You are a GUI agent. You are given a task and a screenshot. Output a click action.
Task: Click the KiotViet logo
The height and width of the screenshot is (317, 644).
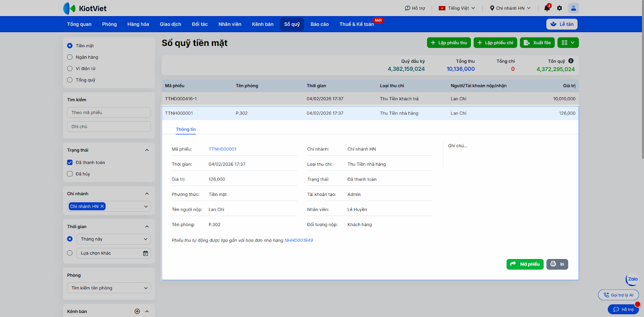[85, 8]
